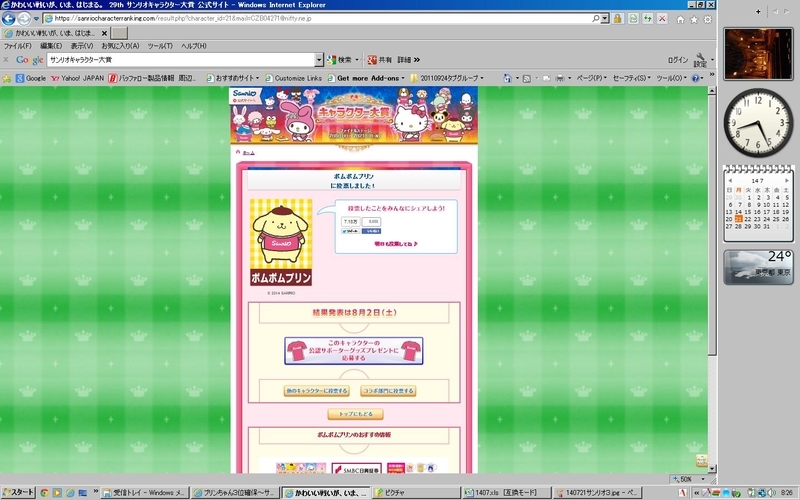Expand the おすすめサイト favorites dropdown
Screen dimensions: 800x500
pyautogui.click(x=233, y=78)
